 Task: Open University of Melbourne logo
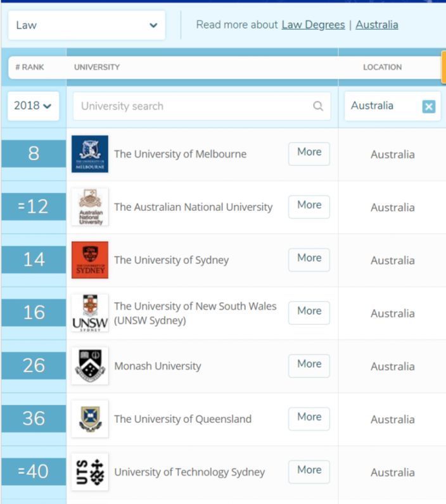(x=90, y=154)
